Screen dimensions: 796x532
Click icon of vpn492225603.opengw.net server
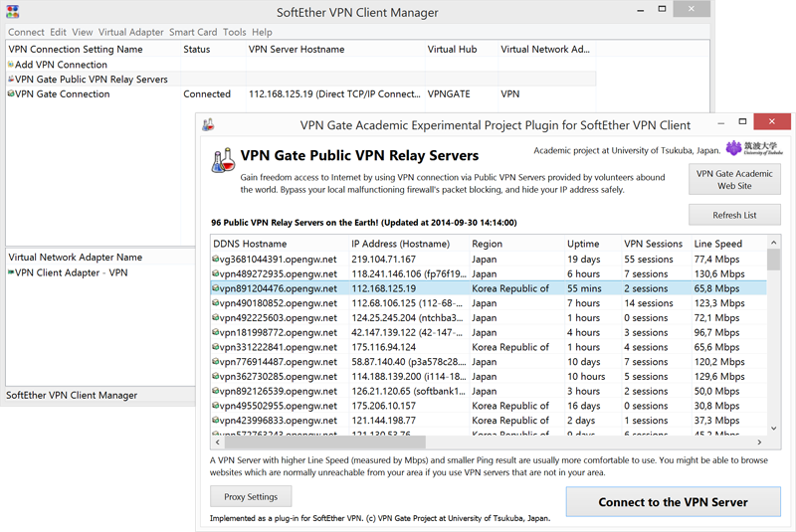click(x=216, y=318)
